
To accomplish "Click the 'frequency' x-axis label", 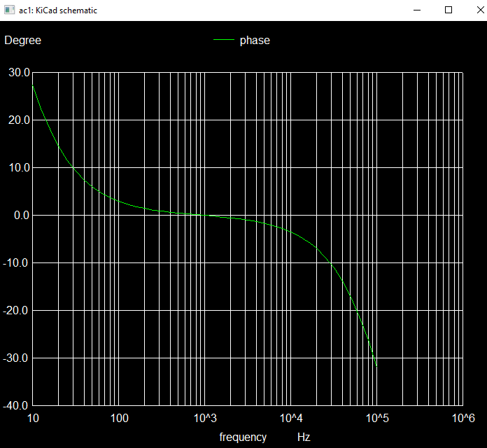I will pos(243,437).
